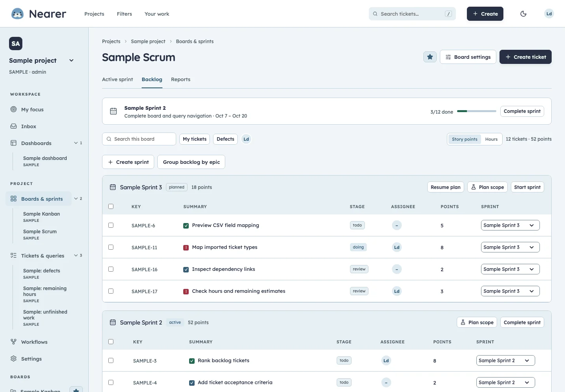Click the Sample Sprint 2 calendar icon in banner
The image size is (565, 392).
point(113,111)
